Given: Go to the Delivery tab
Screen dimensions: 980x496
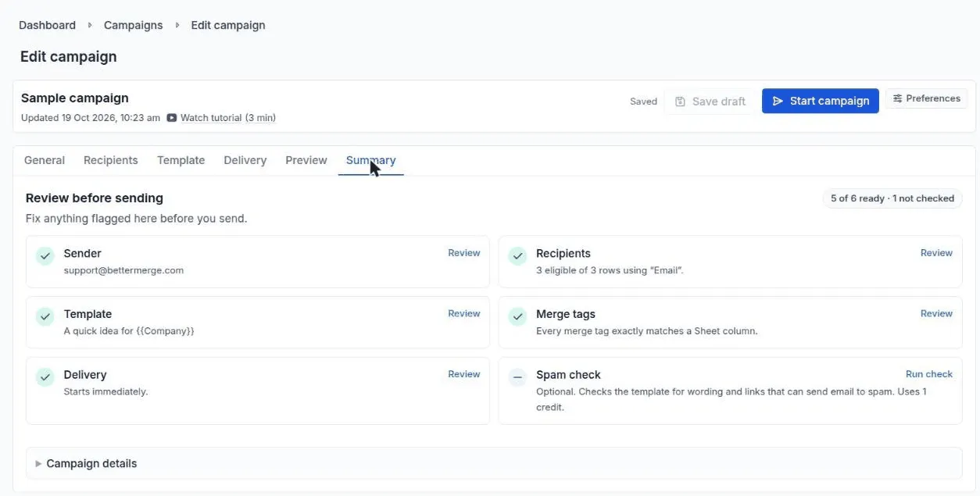Looking at the screenshot, I should [x=245, y=160].
